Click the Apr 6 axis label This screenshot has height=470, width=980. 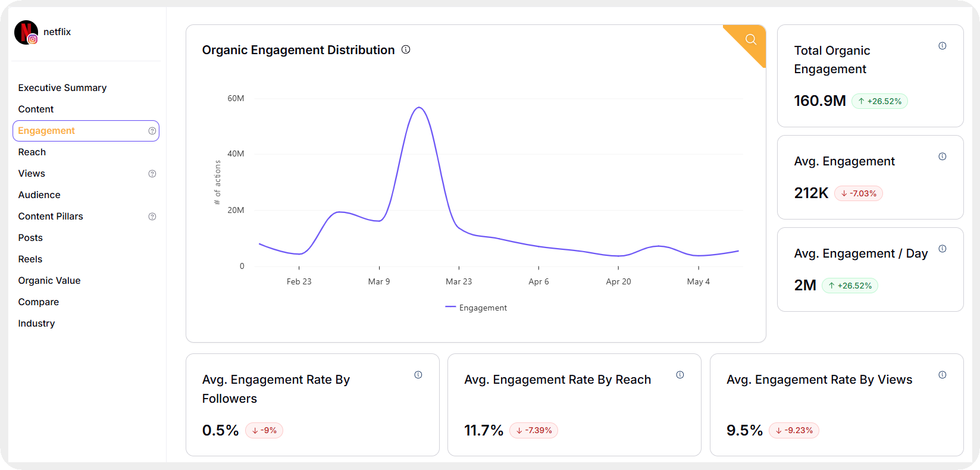coord(538,281)
